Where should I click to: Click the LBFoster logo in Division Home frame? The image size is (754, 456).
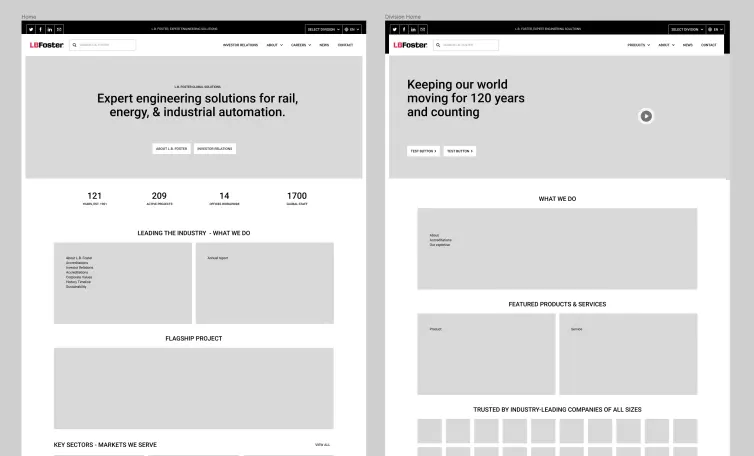[410, 45]
